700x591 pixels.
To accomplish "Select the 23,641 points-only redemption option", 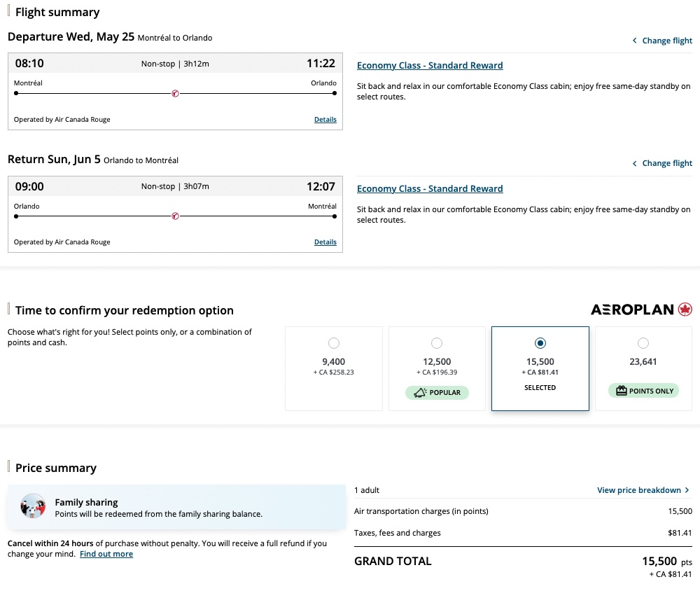I will tap(643, 343).
